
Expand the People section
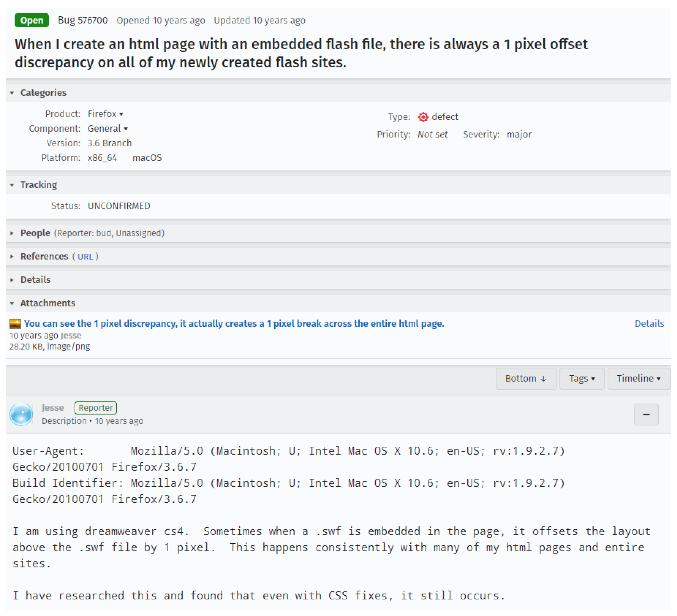coord(35,233)
